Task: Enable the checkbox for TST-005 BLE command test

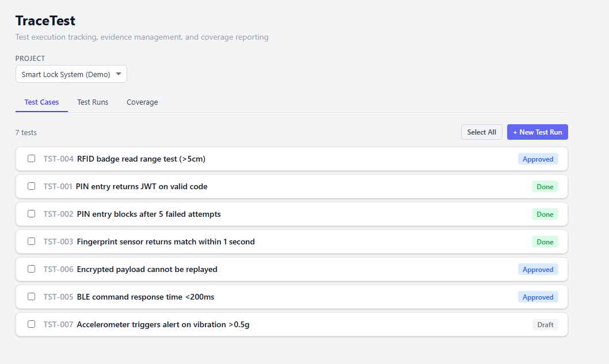Action: click(x=32, y=297)
